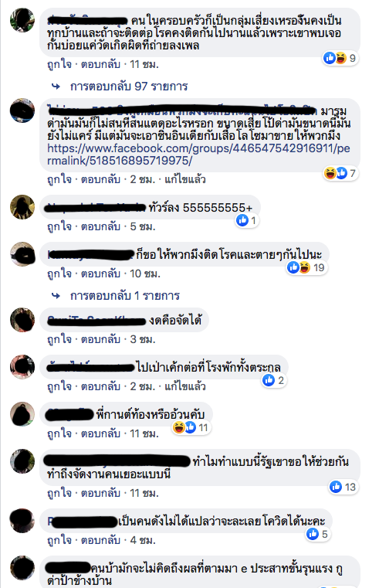Screen dimensions: 379x588
Task: View the 19 reactions on comment
Action: tap(306, 267)
